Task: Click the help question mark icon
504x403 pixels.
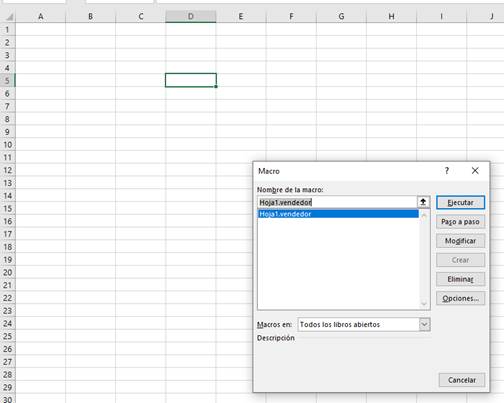Action: (x=447, y=171)
